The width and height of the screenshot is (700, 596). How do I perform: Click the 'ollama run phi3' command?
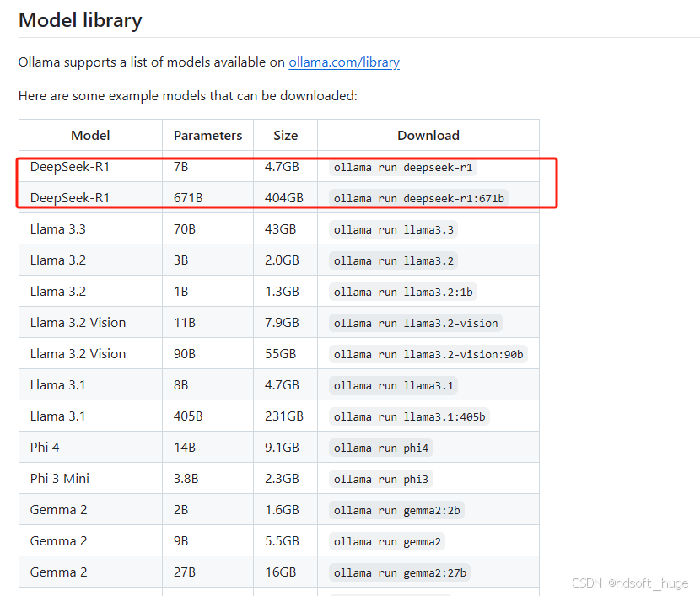[x=381, y=480]
